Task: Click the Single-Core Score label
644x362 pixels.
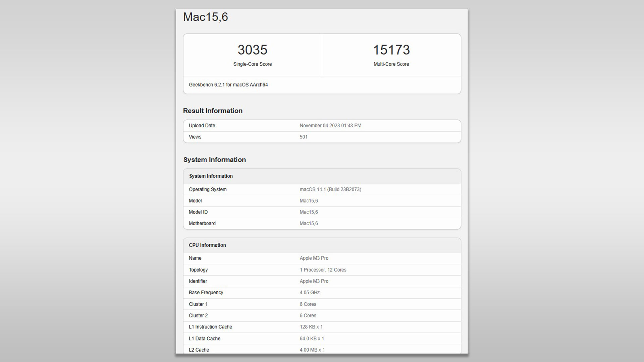Action: [253, 64]
